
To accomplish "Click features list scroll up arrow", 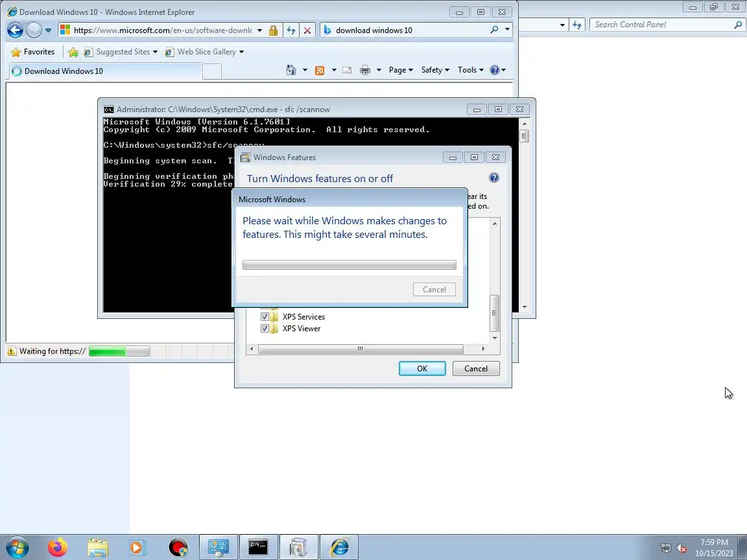I will point(495,224).
